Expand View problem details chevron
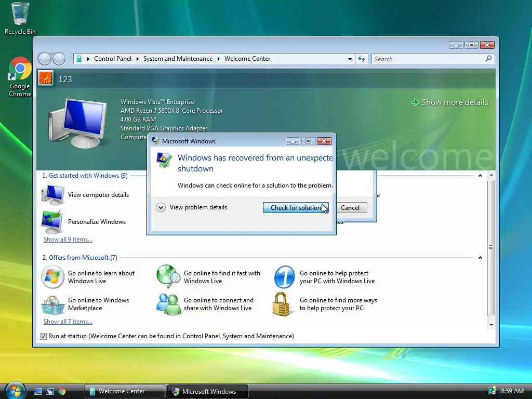The height and width of the screenshot is (399, 532). click(161, 207)
